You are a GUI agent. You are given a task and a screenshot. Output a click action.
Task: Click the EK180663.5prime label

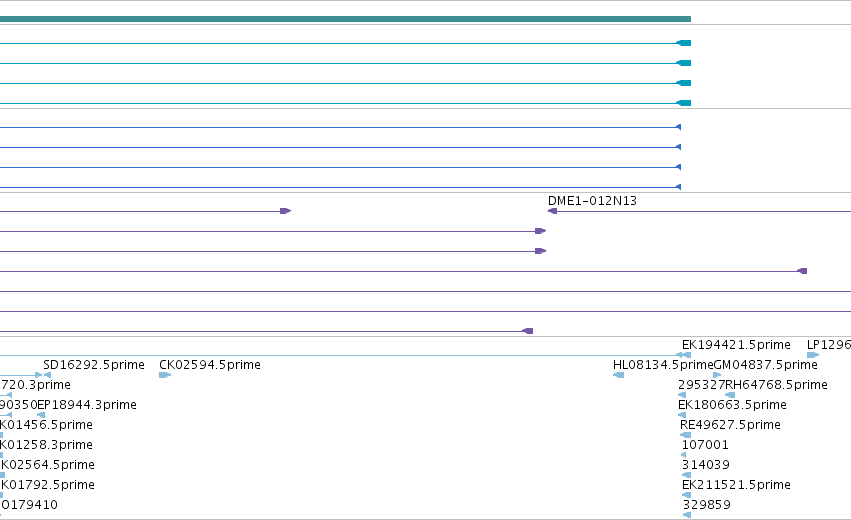732,405
